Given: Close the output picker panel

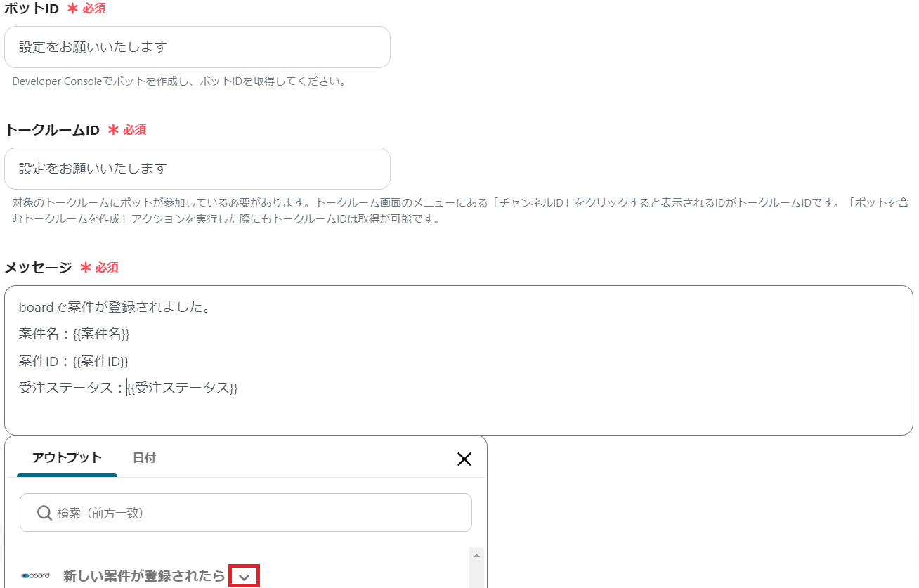Looking at the screenshot, I should click(x=464, y=459).
